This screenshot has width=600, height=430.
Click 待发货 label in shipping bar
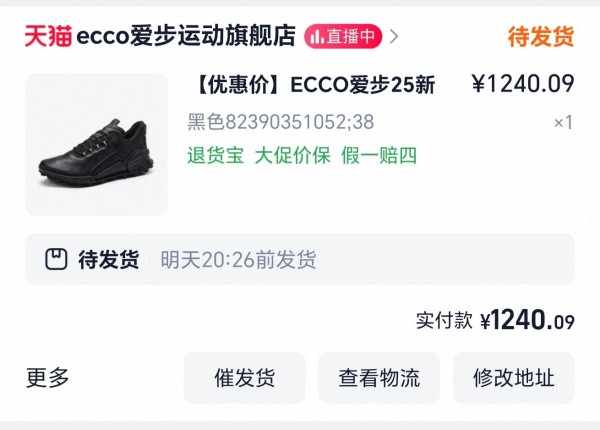[108, 260]
